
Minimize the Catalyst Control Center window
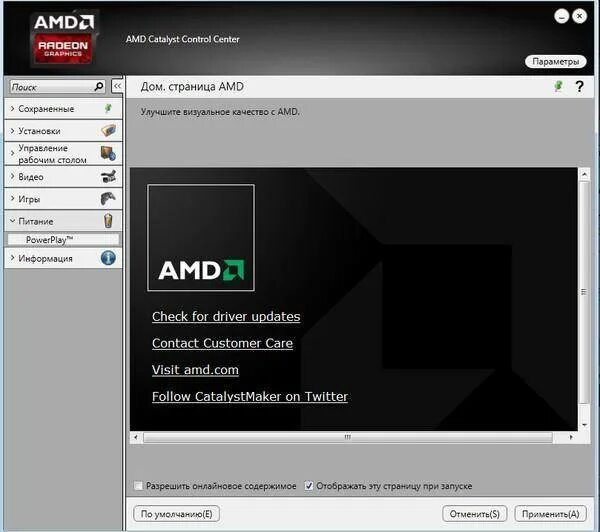[x=562, y=16]
